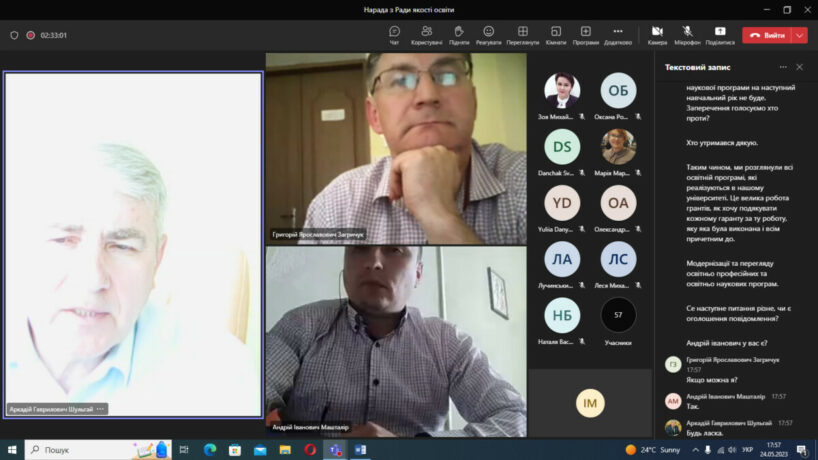Image resolution: width=818 pixels, height=460 pixels.
Task: Share screen using Поділитися
Action: pos(719,35)
